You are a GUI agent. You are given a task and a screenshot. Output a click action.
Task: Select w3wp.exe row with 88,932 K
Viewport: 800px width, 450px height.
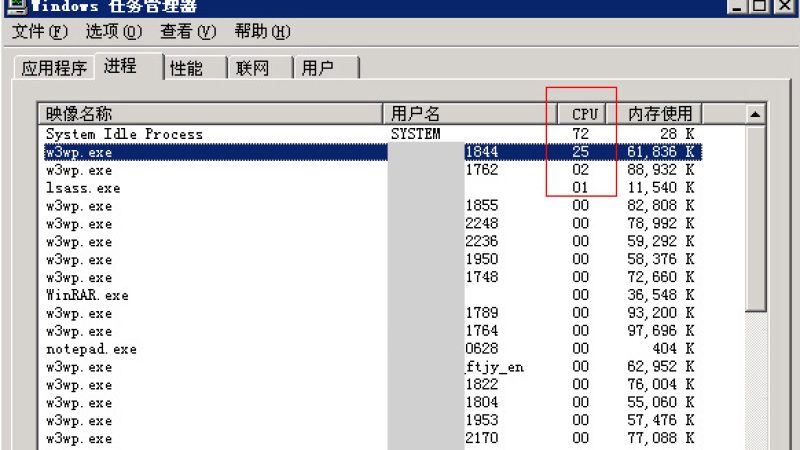(371, 170)
